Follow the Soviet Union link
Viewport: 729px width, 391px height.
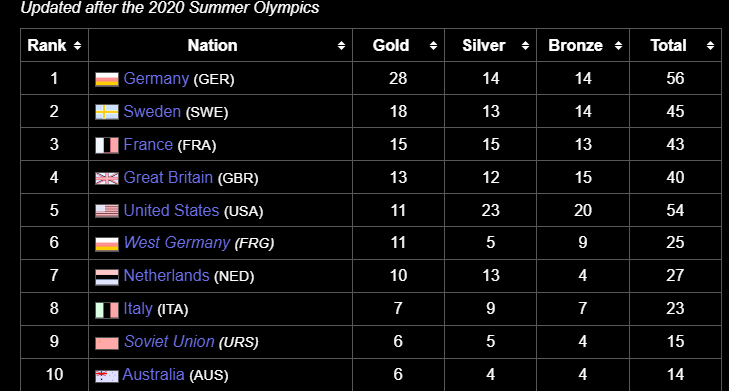(169, 342)
